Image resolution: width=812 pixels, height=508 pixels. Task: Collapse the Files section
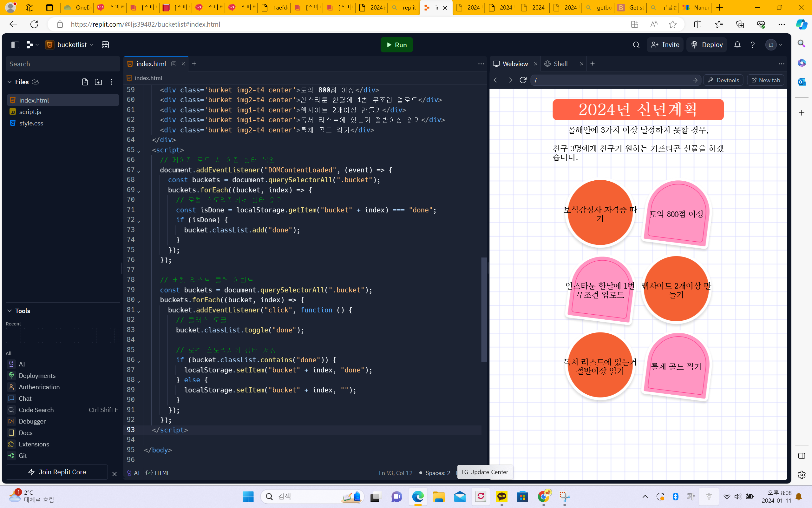pyautogui.click(x=10, y=82)
